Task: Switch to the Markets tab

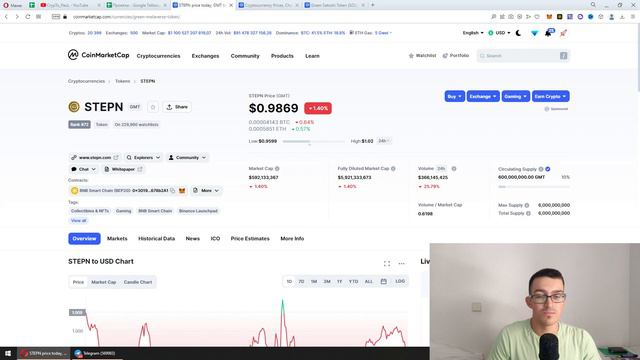Action: pos(117,238)
